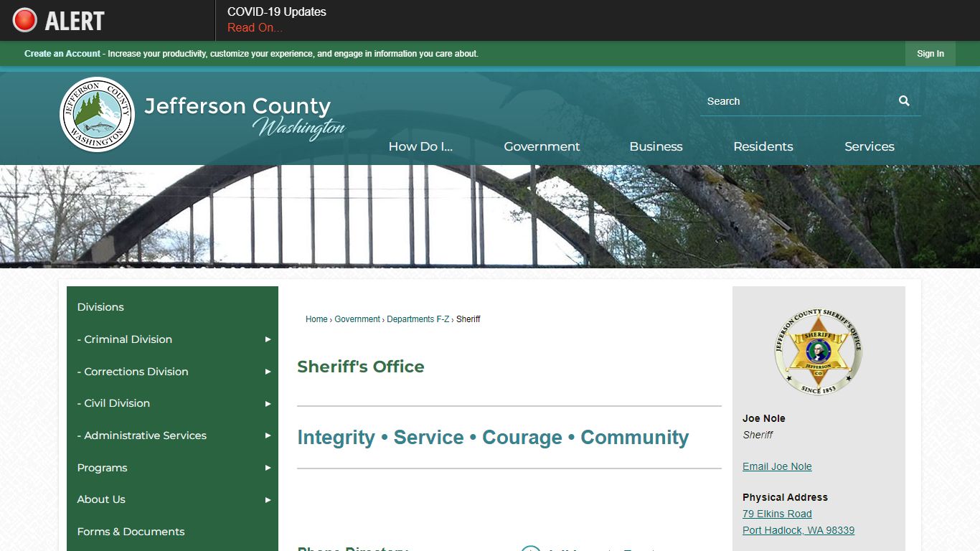This screenshot has height=551, width=980.
Task: Expand Programs submenu arrow
Action: coord(268,468)
